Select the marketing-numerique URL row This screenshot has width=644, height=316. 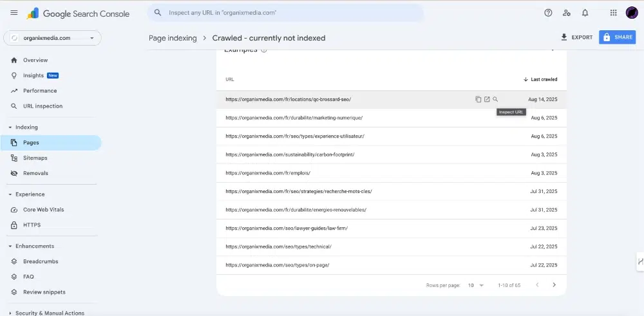pos(392,118)
